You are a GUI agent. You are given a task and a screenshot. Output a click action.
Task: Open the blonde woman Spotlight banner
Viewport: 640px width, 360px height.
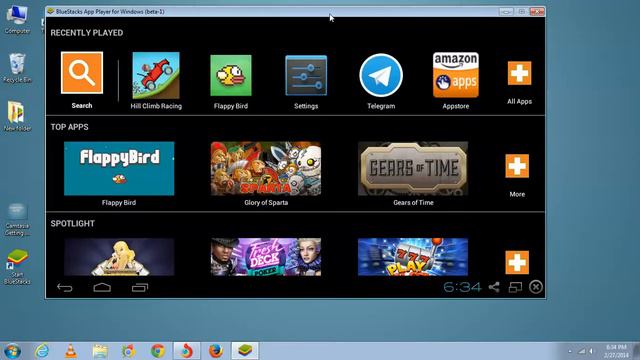119,257
